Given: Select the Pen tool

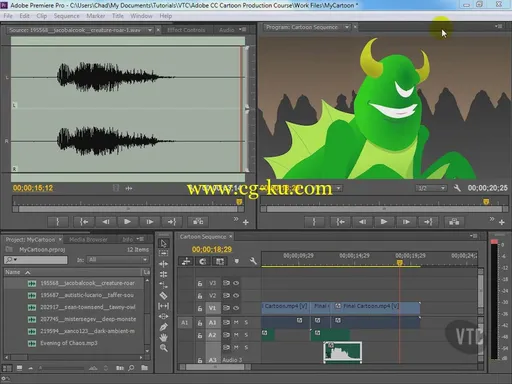Looking at the screenshot, I should [163, 327].
